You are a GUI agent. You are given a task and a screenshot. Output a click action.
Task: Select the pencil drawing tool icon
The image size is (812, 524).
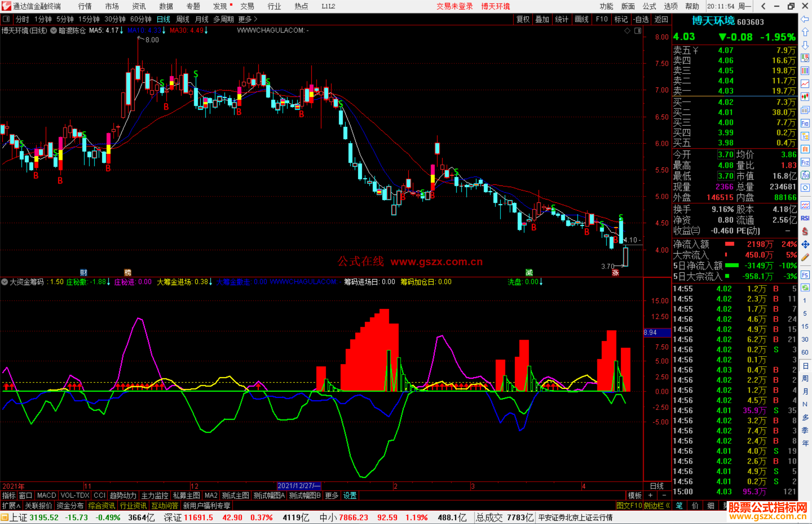805,257
